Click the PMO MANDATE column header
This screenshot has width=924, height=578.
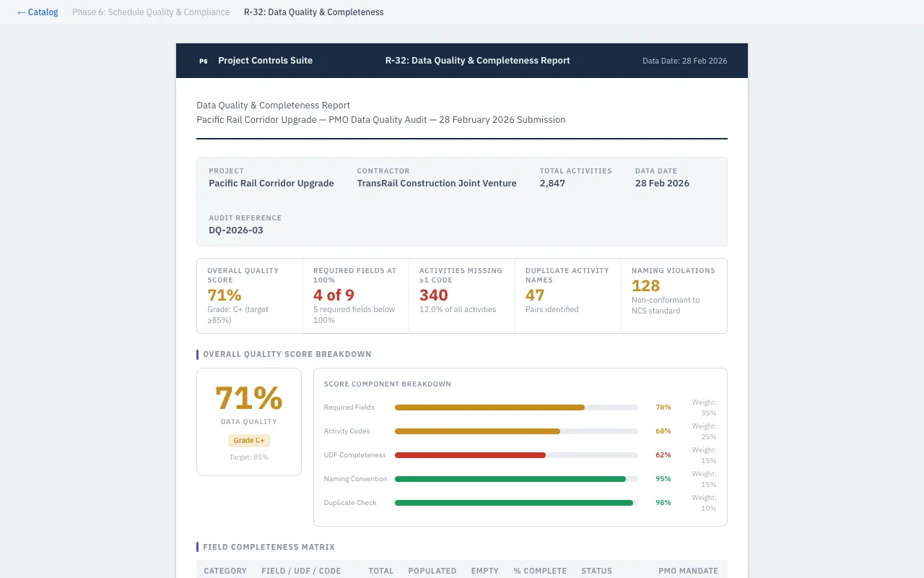tap(688, 571)
